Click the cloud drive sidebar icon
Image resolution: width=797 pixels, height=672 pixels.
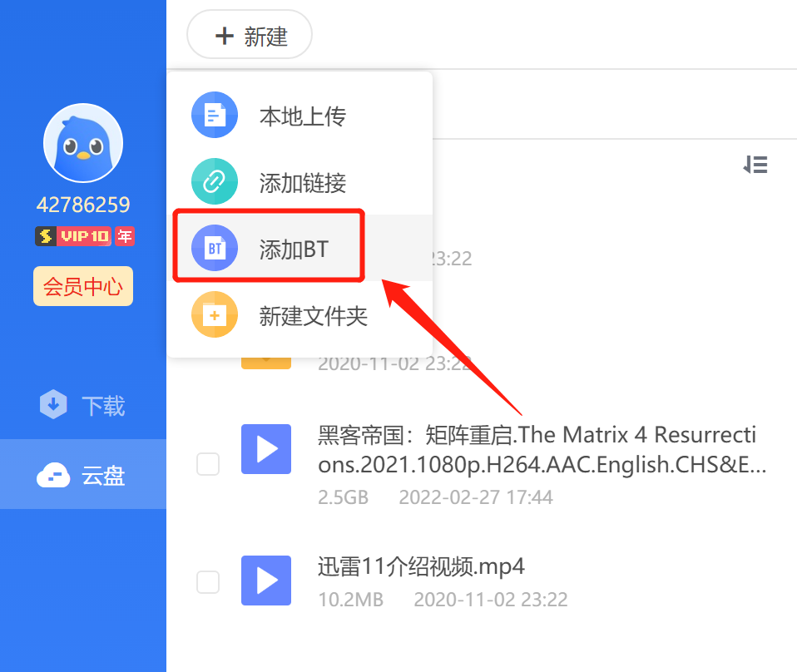tap(53, 475)
